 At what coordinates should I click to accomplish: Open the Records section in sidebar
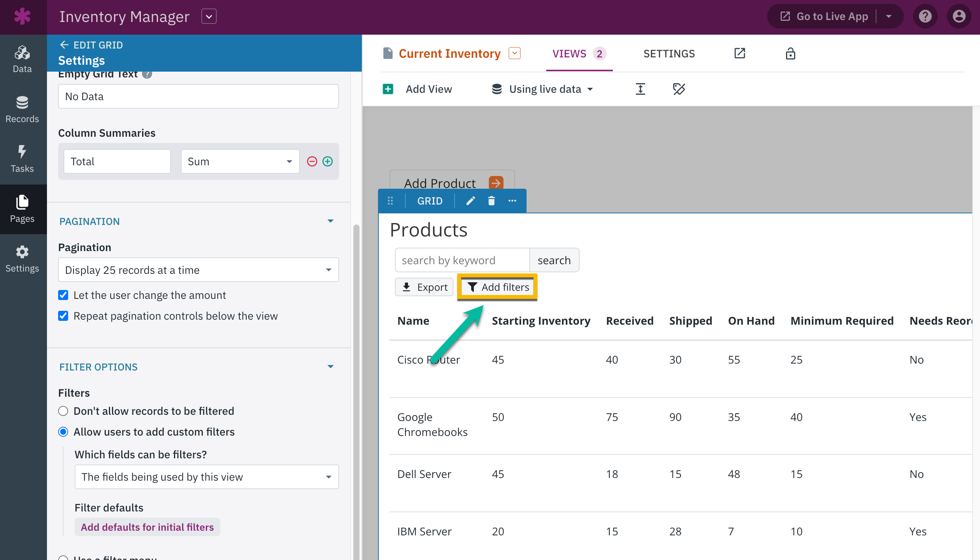click(x=22, y=110)
